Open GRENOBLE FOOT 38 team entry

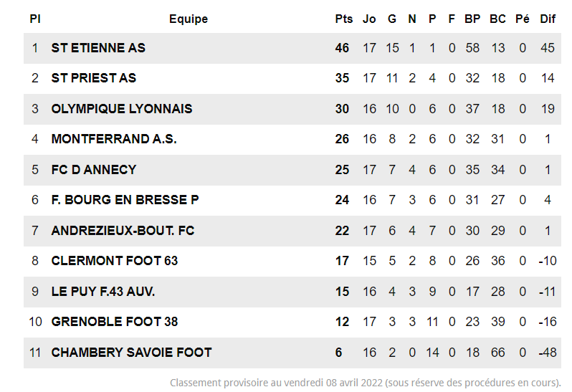pyautogui.click(x=115, y=322)
